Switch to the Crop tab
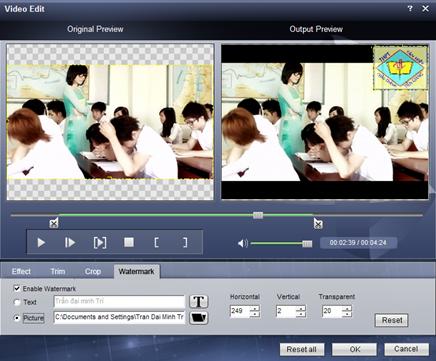The image size is (436, 361). (x=93, y=271)
